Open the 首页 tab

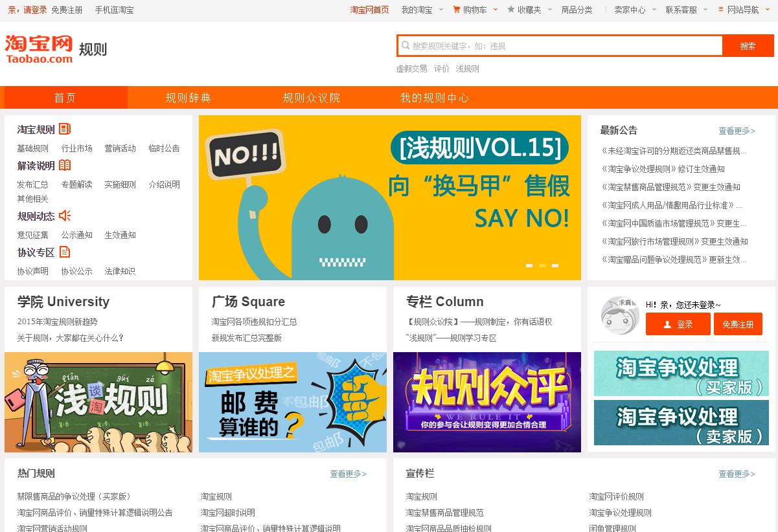(x=65, y=98)
